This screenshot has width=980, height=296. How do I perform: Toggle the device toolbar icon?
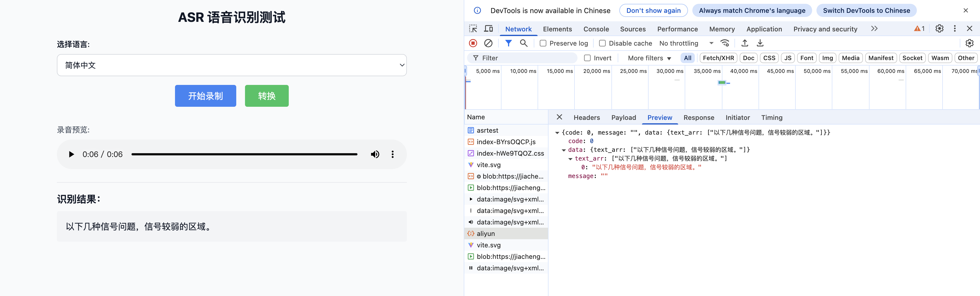[488, 29]
